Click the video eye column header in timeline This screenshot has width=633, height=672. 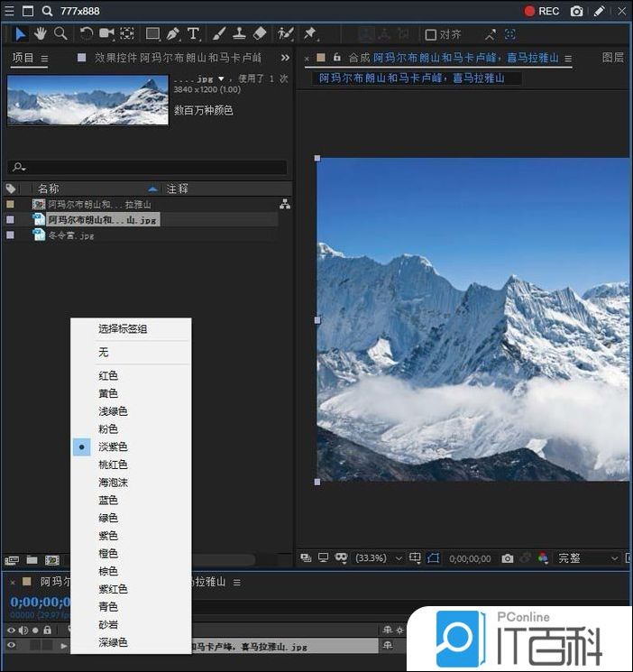point(12,630)
